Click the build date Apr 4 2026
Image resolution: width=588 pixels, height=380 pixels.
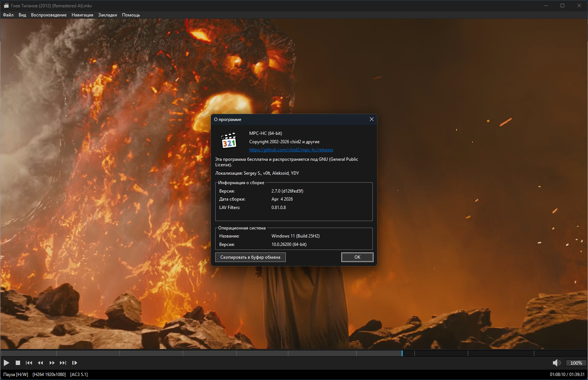pos(282,199)
